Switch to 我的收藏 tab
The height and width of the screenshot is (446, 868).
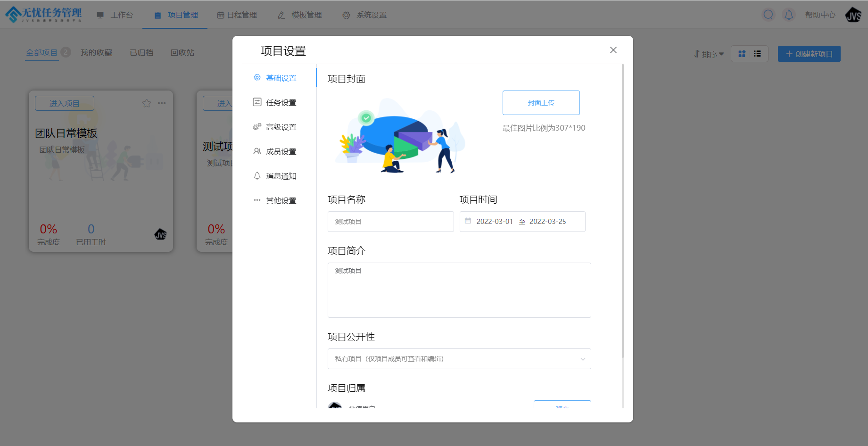click(96, 52)
